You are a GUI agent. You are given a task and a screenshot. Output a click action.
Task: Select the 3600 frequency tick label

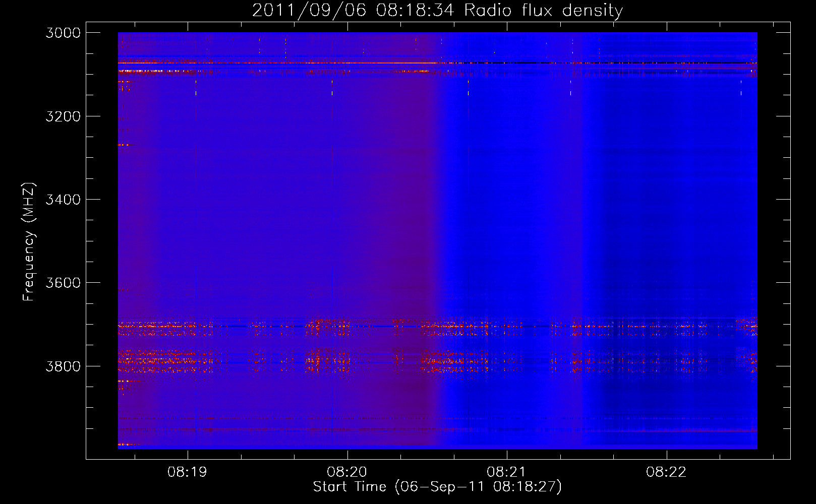coord(63,283)
